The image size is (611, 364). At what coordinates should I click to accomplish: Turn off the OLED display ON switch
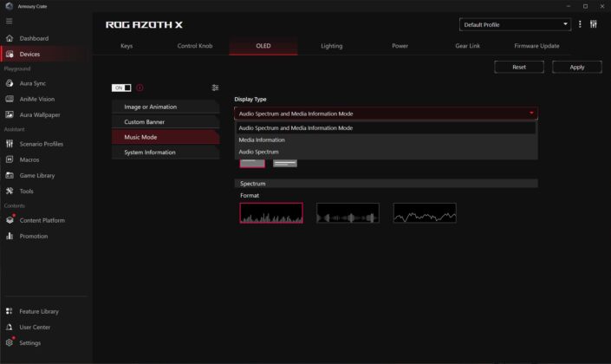pos(121,88)
